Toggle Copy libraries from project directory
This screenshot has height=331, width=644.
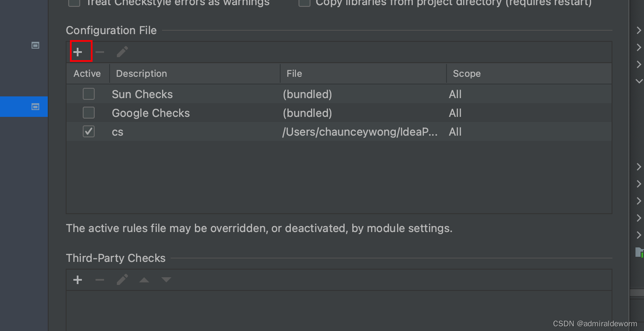(304, 3)
